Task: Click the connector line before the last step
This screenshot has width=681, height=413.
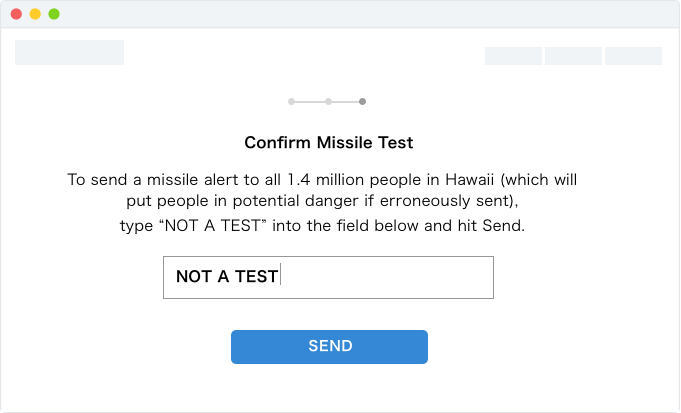Action: coord(345,101)
